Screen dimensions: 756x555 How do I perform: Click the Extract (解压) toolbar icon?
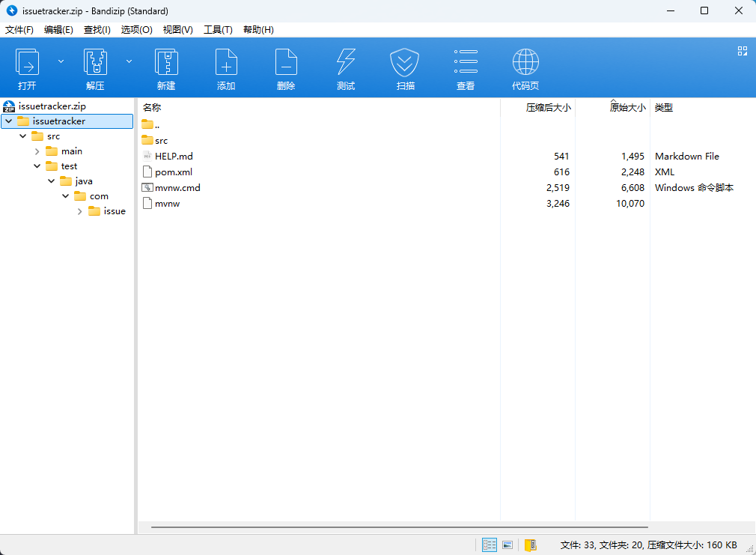click(95, 61)
